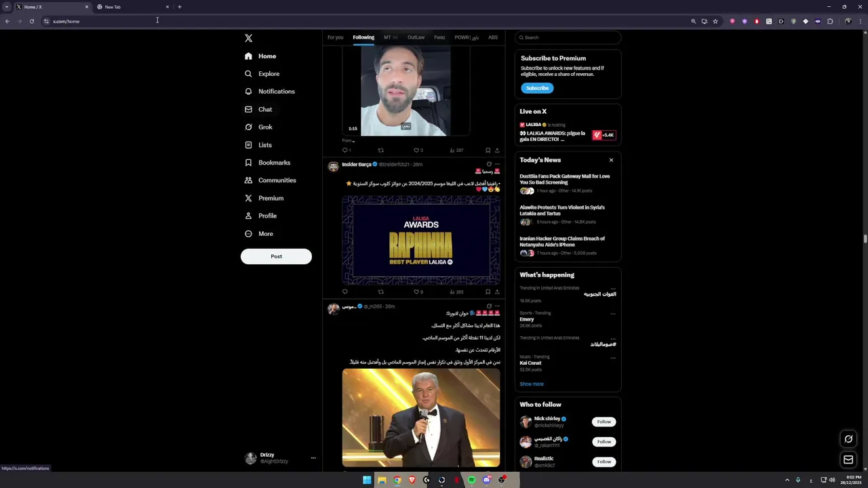The image size is (868, 488).
Task: Reply to the video post
Action: 345,150
